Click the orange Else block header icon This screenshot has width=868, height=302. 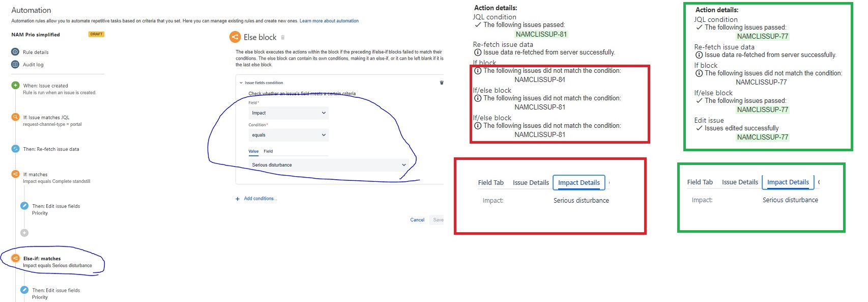(x=235, y=37)
